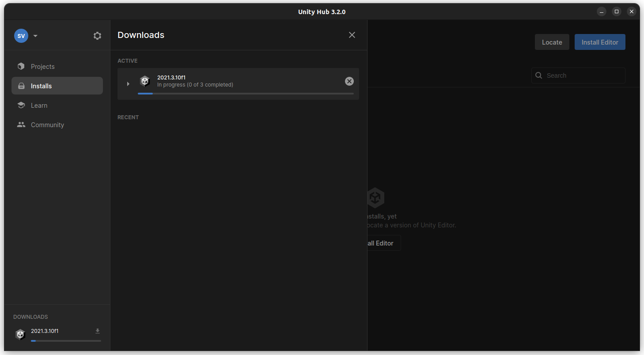Go to Projects in the sidebar

coord(57,67)
